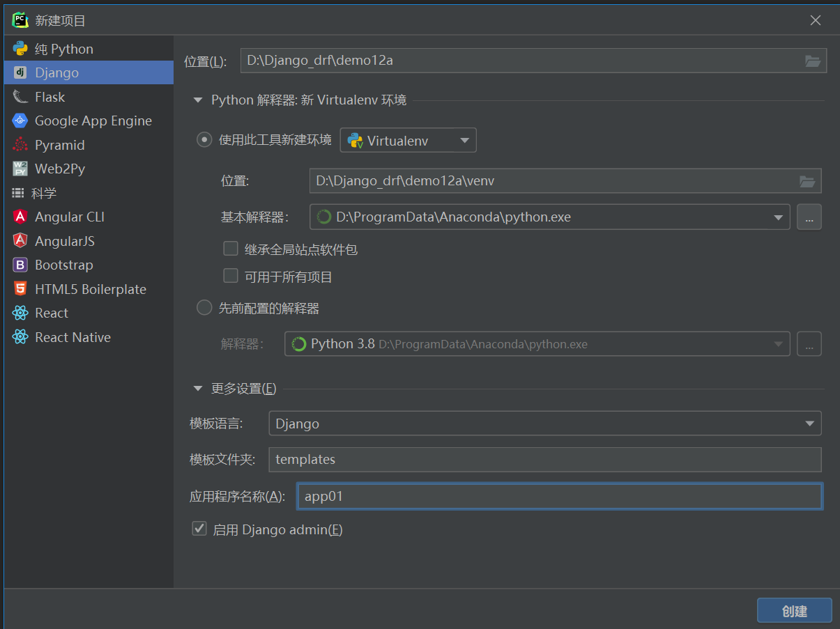The width and height of the screenshot is (840, 629).
Task: Select Google App Engine project type
Action: (89, 121)
